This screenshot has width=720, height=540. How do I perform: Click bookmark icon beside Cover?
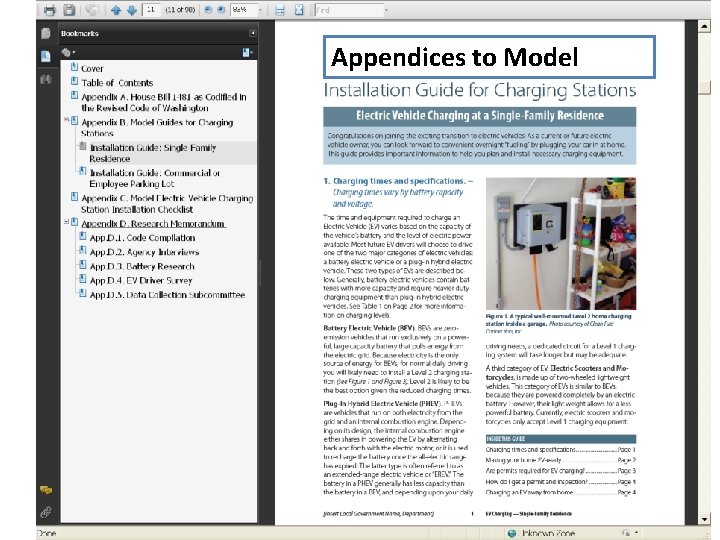click(x=74, y=67)
